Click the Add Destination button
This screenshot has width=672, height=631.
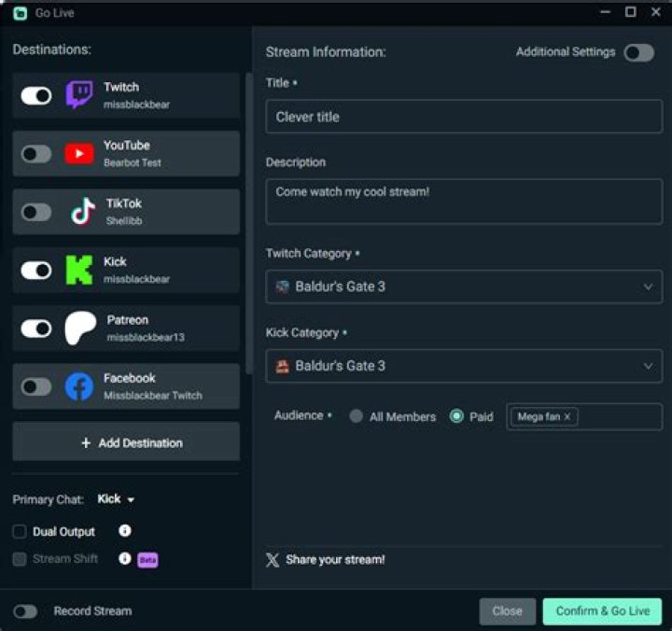tap(126, 442)
